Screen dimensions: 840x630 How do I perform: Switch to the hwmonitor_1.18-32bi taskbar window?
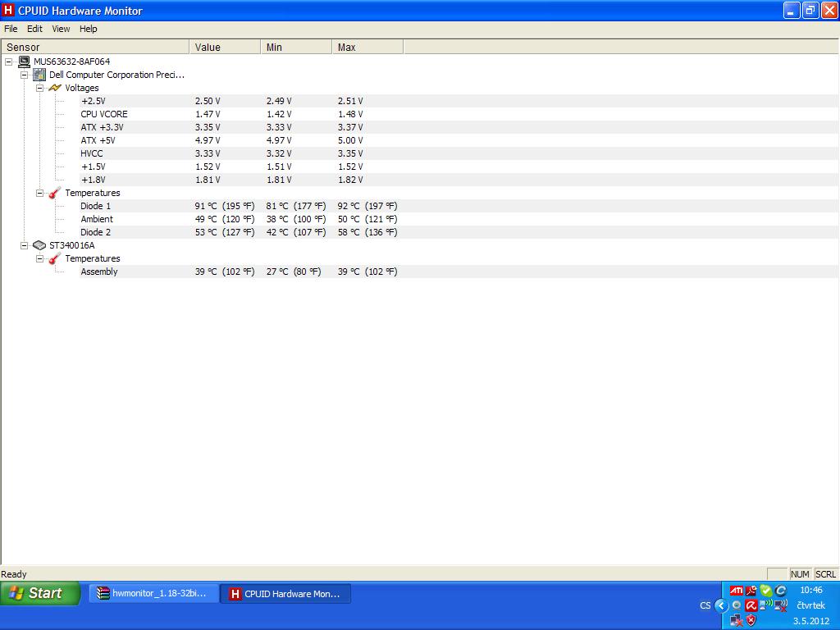tap(154, 594)
